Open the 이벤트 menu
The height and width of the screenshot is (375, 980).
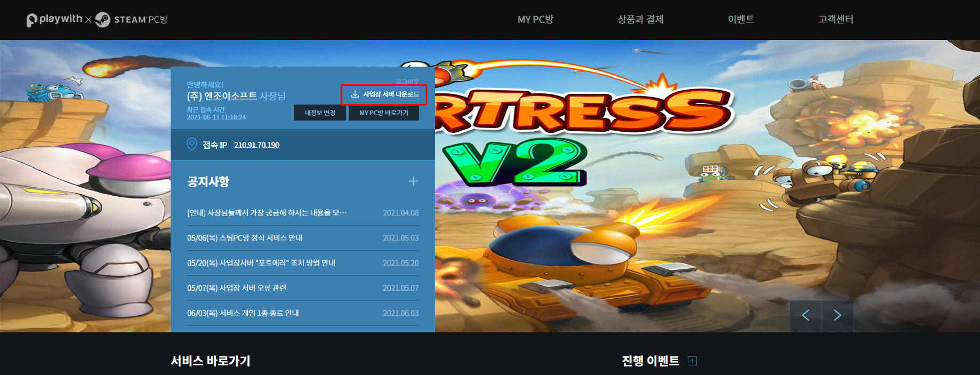(x=741, y=20)
